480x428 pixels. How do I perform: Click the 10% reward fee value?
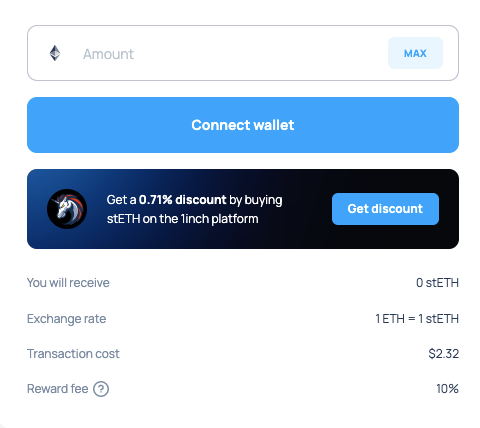[447, 389]
